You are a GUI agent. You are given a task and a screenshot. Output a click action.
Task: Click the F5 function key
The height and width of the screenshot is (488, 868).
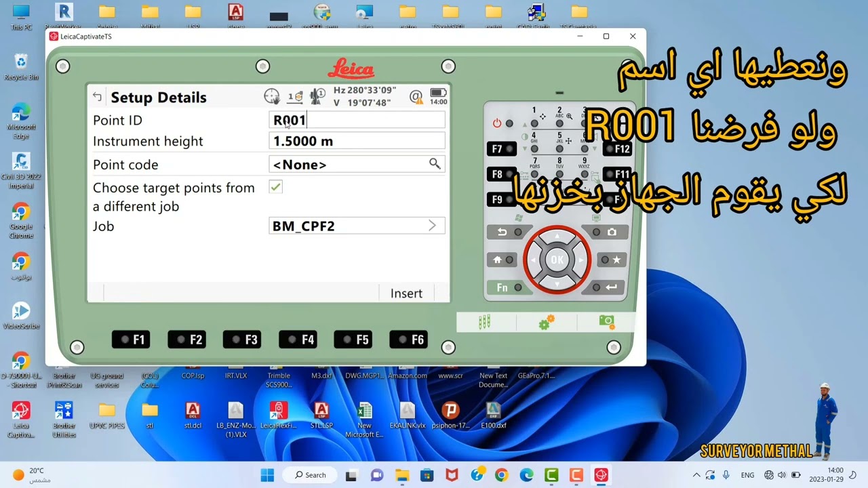[x=353, y=340]
